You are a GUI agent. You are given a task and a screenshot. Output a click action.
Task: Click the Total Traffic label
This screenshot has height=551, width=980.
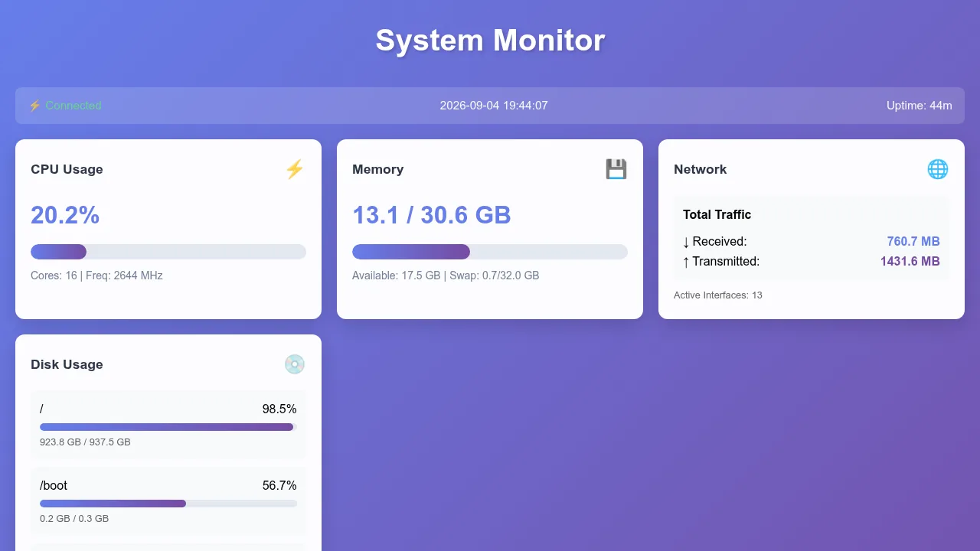coord(717,214)
